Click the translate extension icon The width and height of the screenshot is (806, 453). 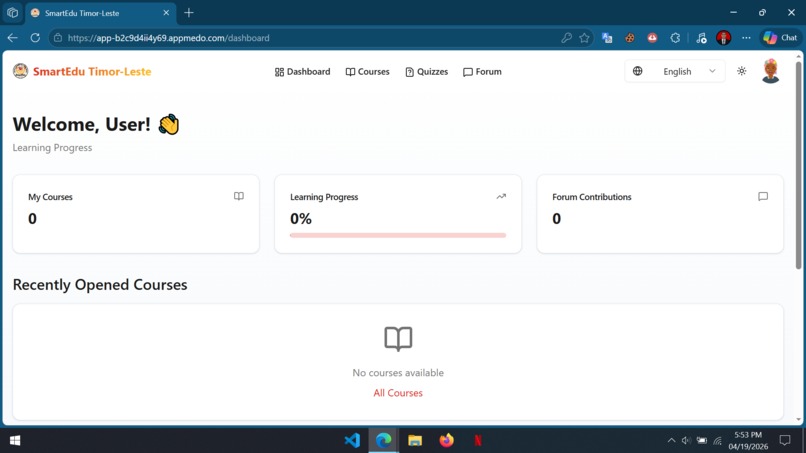[607, 38]
